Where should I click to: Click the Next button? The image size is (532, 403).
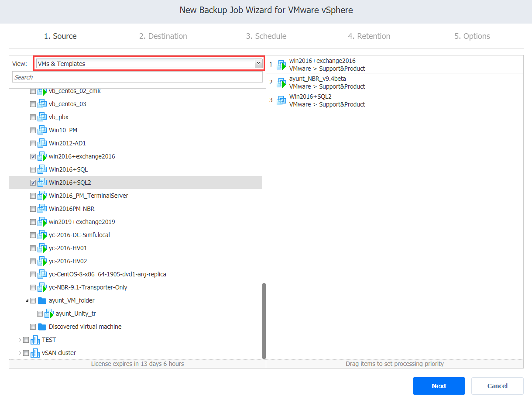click(x=439, y=386)
